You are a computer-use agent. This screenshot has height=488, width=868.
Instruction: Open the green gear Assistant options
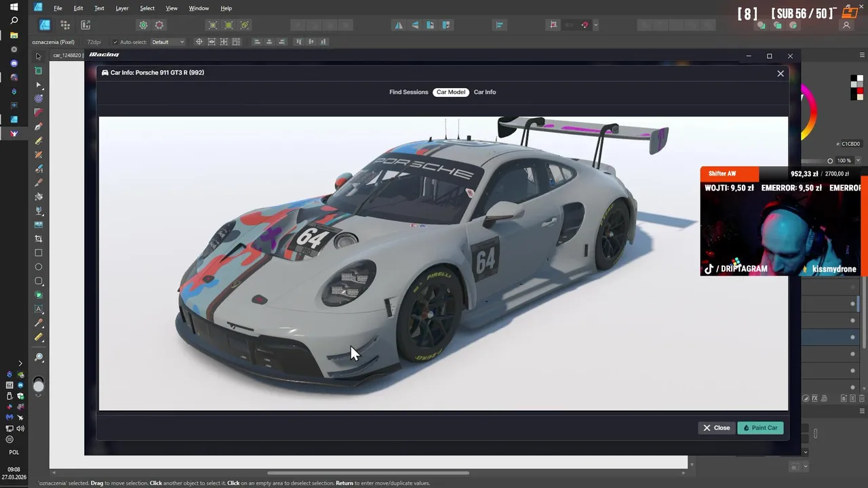tap(143, 25)
